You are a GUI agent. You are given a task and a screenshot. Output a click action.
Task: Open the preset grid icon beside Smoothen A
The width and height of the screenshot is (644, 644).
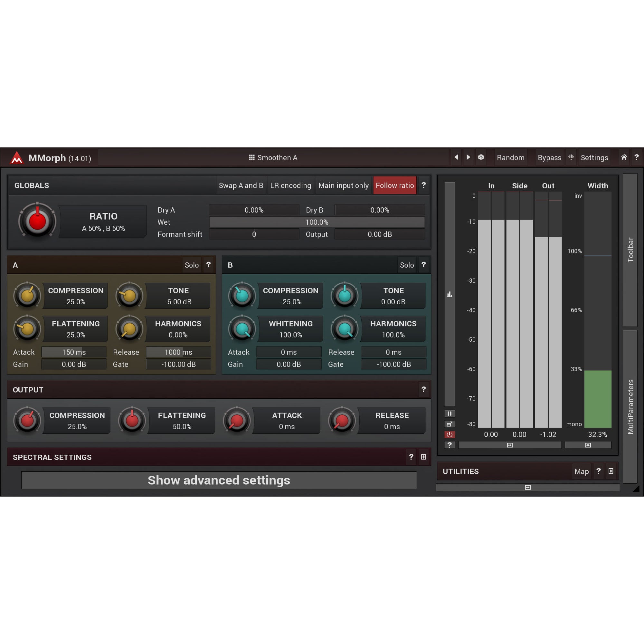252,157
